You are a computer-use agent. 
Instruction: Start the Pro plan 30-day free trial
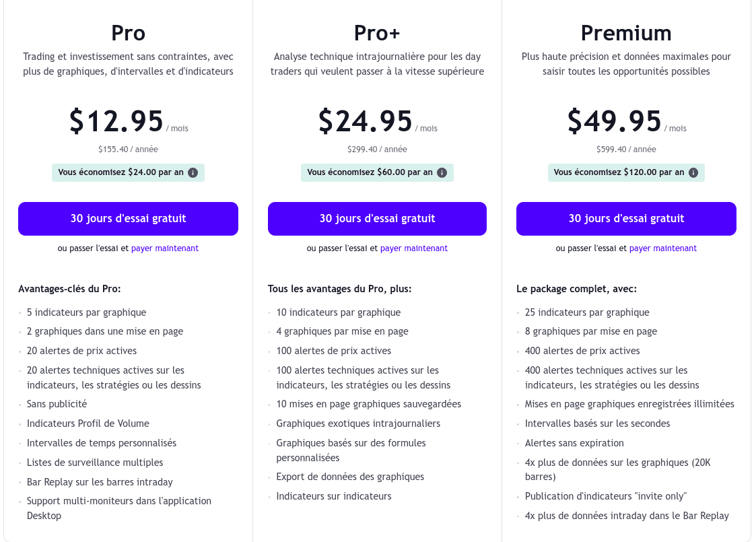[x=128, y=219]
